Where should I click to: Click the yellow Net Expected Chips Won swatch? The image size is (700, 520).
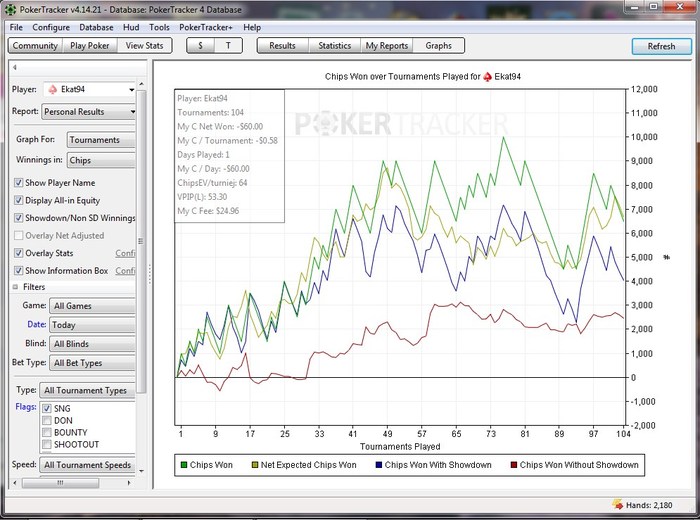(255, 465)
